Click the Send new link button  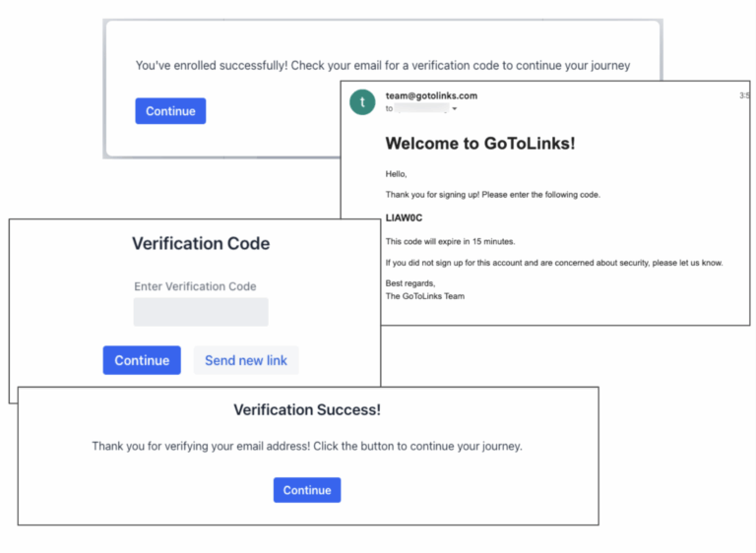[x=246, y=360]
